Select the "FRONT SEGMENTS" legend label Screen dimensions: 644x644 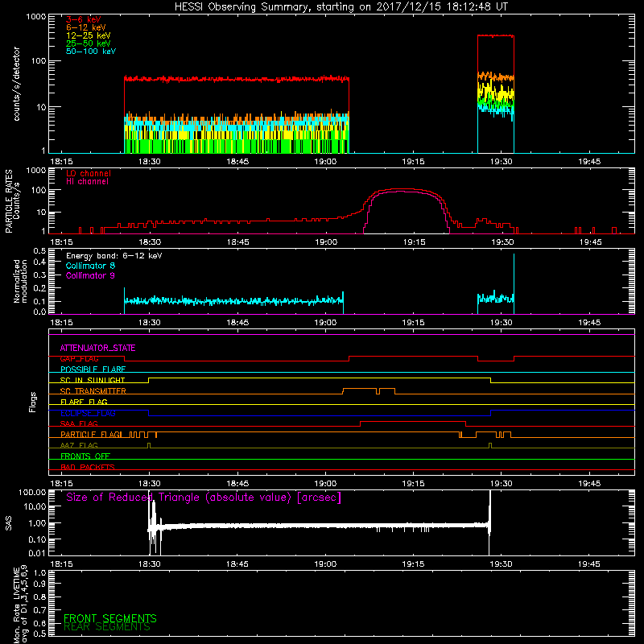click(x=110, y=618)
